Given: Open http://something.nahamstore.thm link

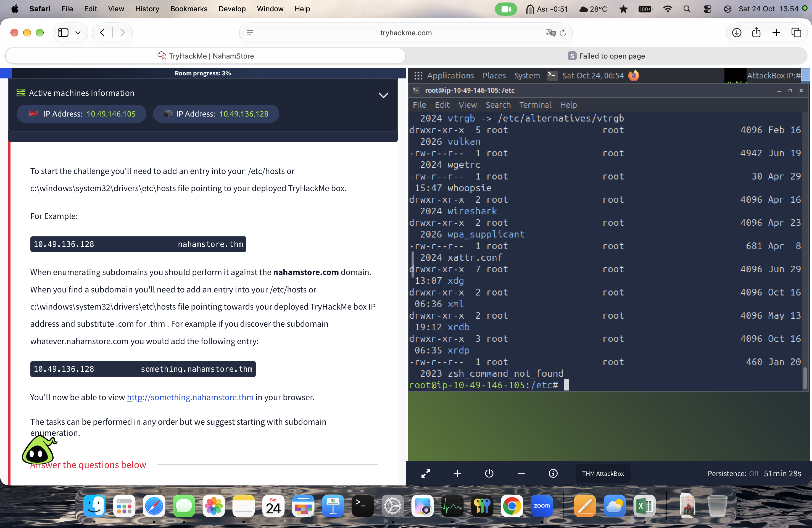Looking at the screenshot, I should point(190,397).
